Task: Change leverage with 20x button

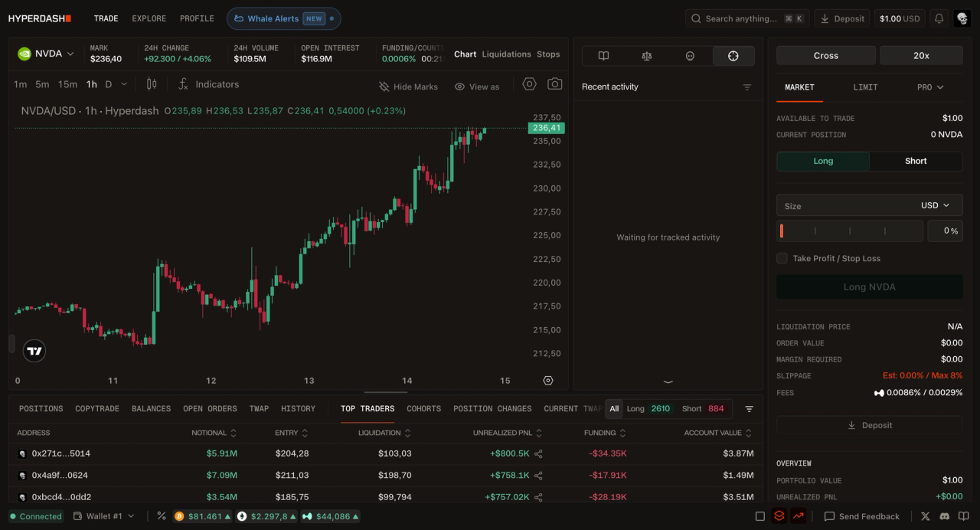Action: (x=921, y=55)
